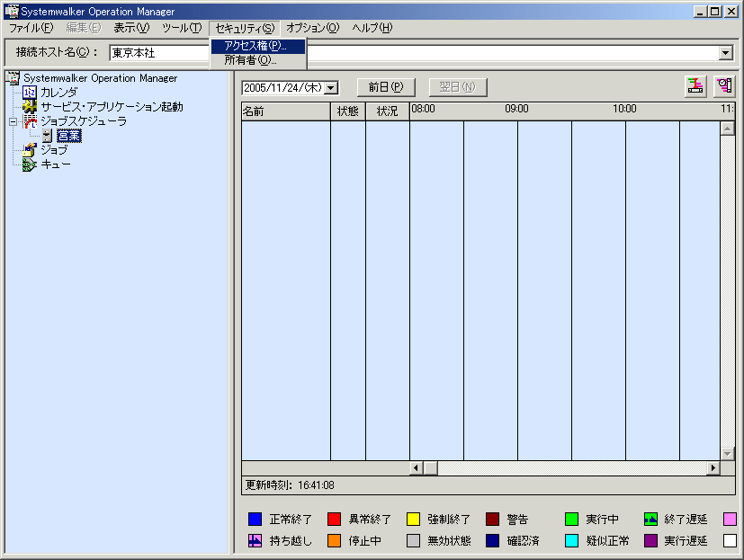Open the ヘルプ(H) menu
The height and width of the screenshot is (560, 744).
(372, 28)
